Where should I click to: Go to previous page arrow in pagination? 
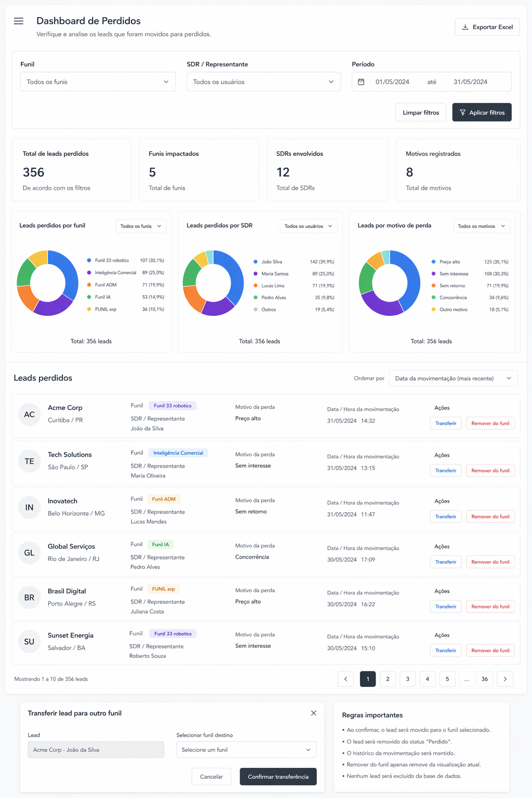pos(345,679)
